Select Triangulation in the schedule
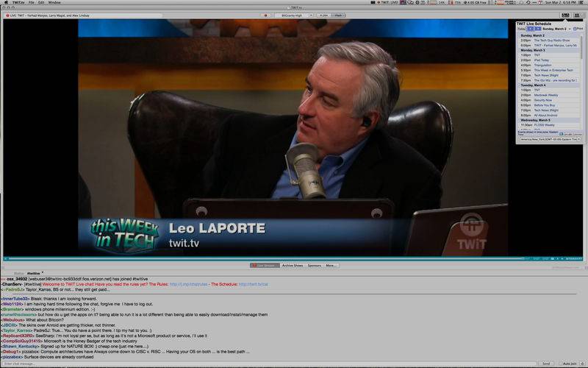 click(542, 66)
